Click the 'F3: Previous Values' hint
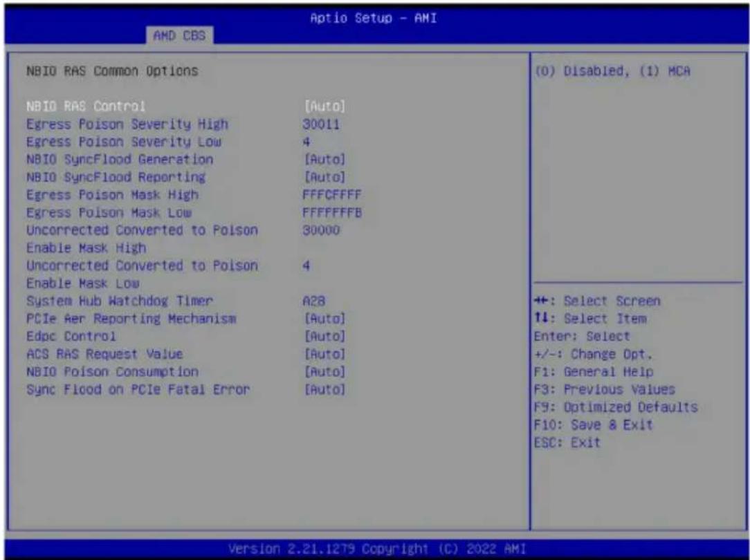This screenshot has height=560, width=750. 604,389
